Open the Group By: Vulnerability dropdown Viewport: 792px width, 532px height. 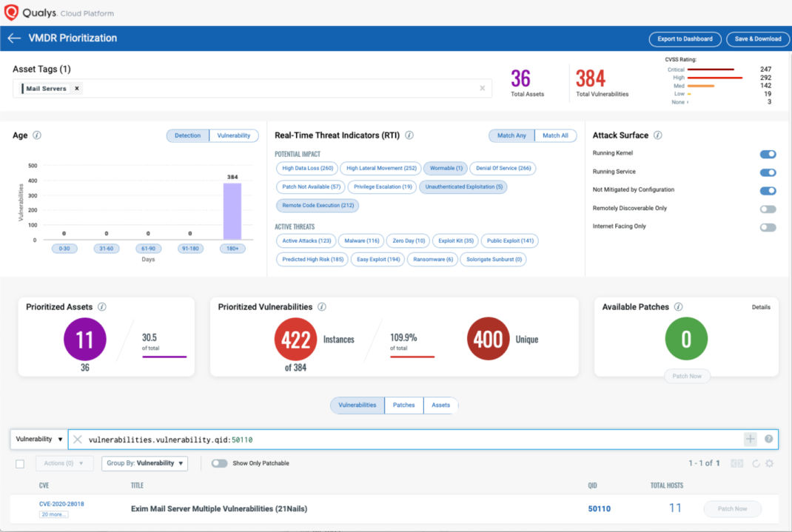[x=144, y=463]
